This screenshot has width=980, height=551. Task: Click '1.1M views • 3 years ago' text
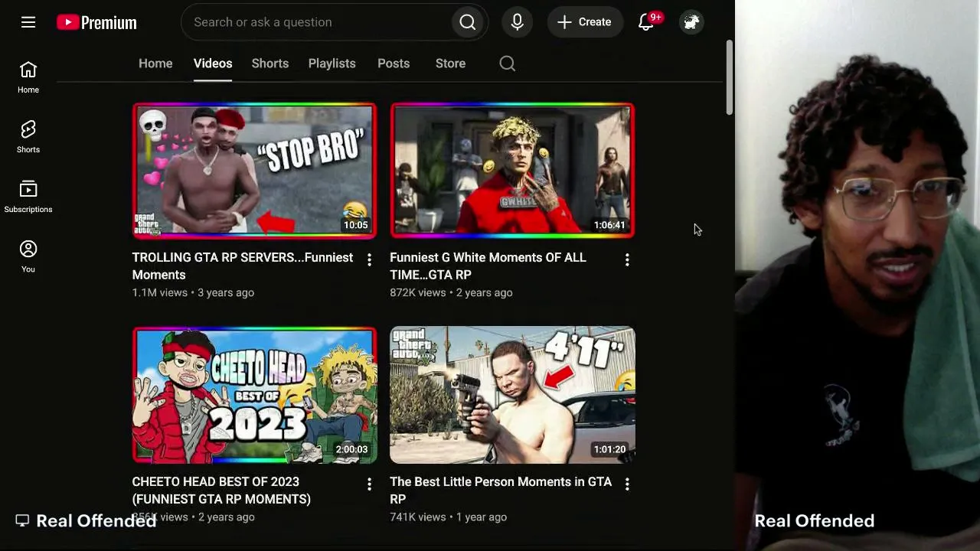[193, 292]
